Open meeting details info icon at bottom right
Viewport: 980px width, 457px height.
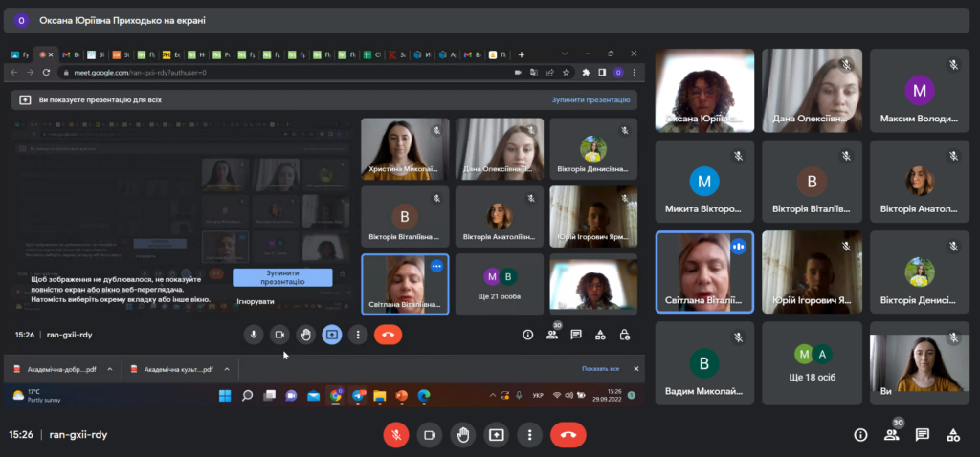click(x=860, y=434)
